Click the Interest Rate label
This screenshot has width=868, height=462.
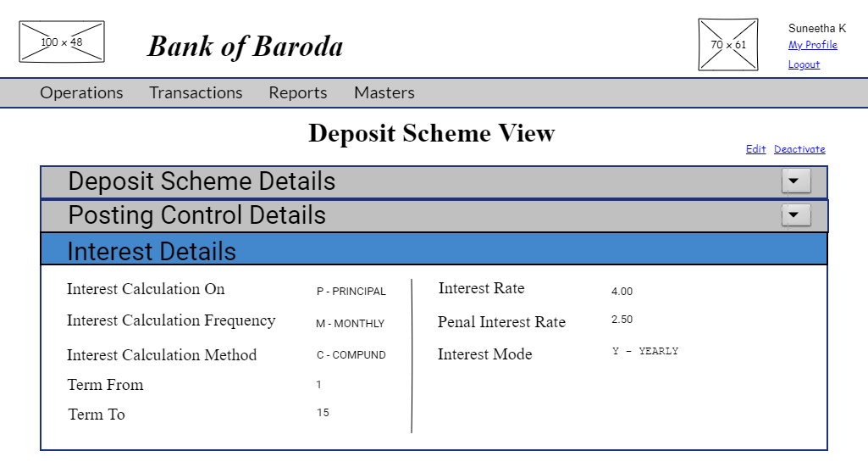click(481, 288)
